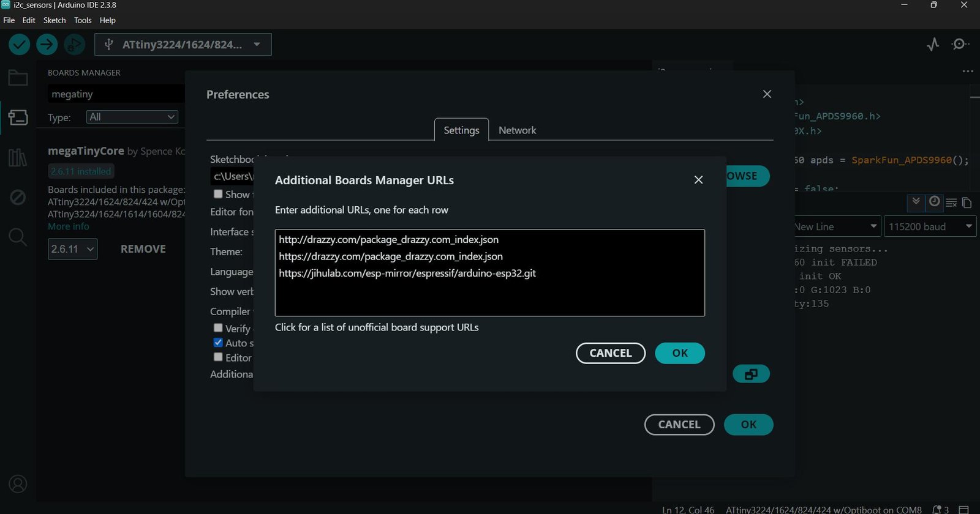Screen dimensions: 980x514
Task: Close the Additional Boards Manager URLs dialog
Action: coord(698,180)
